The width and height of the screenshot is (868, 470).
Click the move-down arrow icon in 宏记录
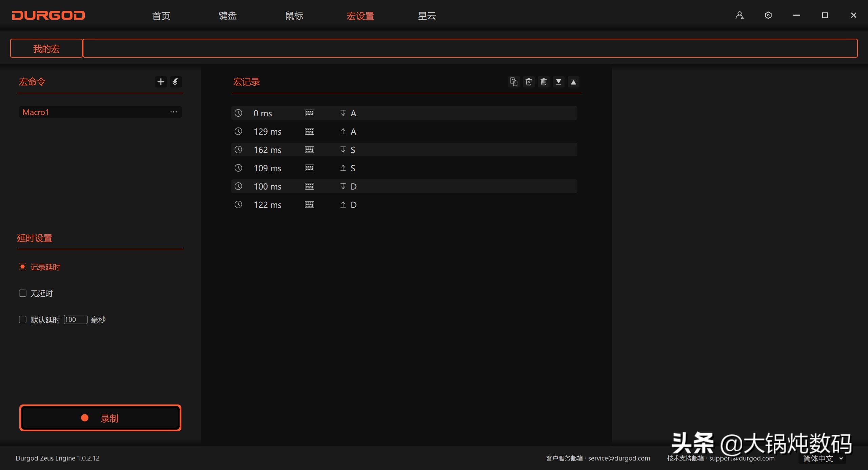click(x=559, y=82)
